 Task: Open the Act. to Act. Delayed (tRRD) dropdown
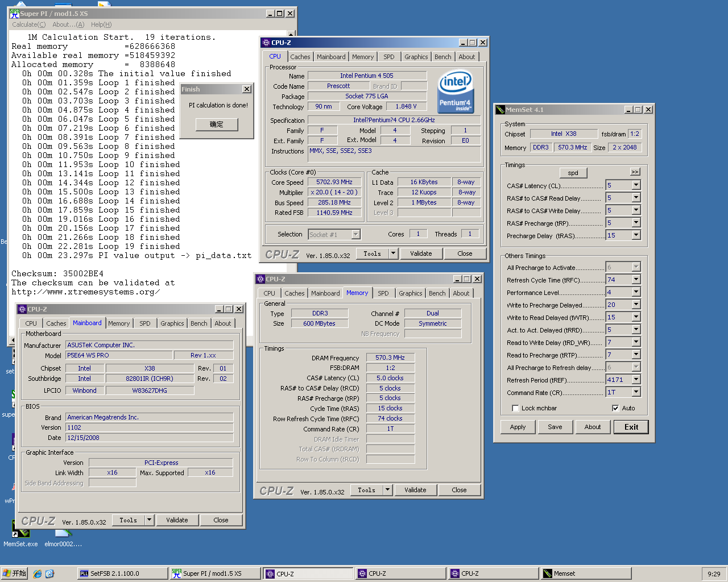coord(636,330)
